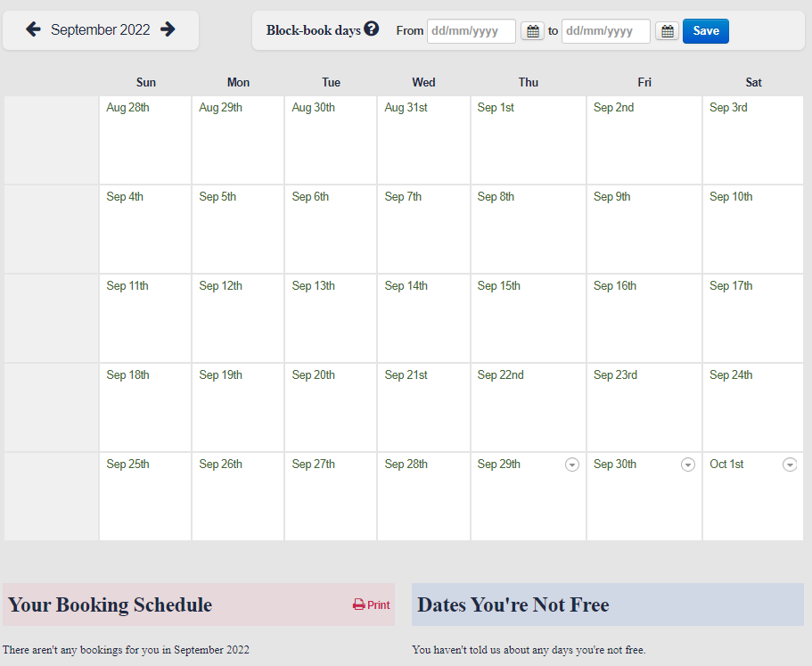This screenshot has width=812, height=666.
Task: Expand the options dropdown on Sep 30th
Action: tap(687, 465)
